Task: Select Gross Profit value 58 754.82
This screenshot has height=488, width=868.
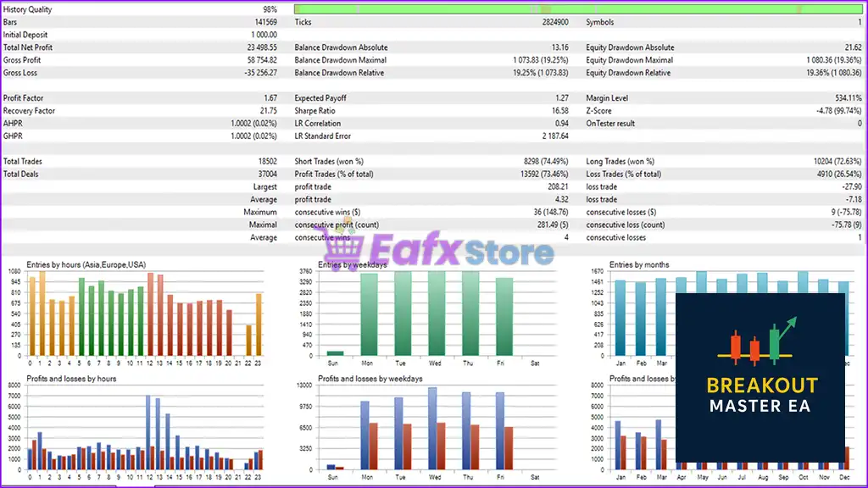Action: [x=262, y=60]
